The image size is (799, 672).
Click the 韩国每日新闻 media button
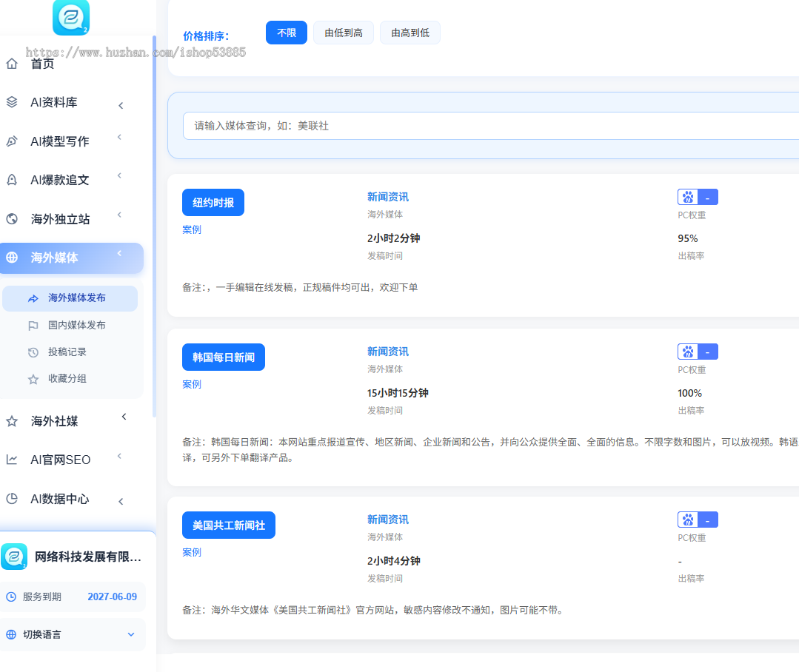point(224,357)
